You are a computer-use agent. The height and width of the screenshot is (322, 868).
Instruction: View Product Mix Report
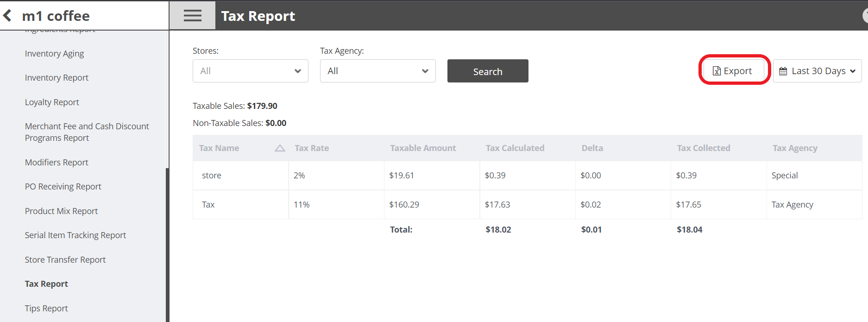point(61,211)
